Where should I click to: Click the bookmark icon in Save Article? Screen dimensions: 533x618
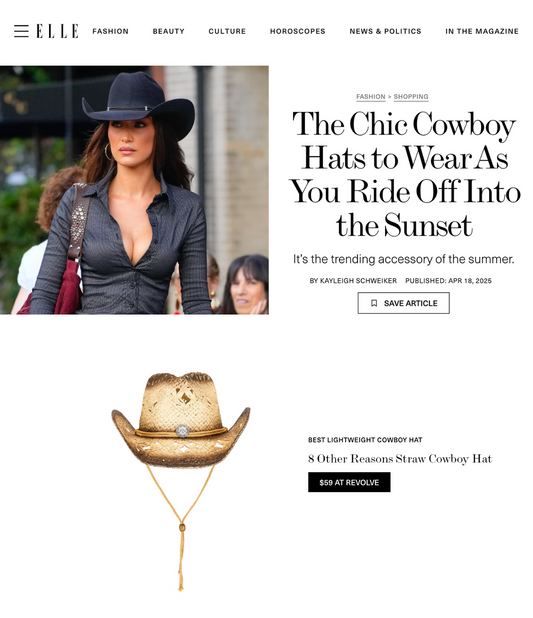point(374,303)
